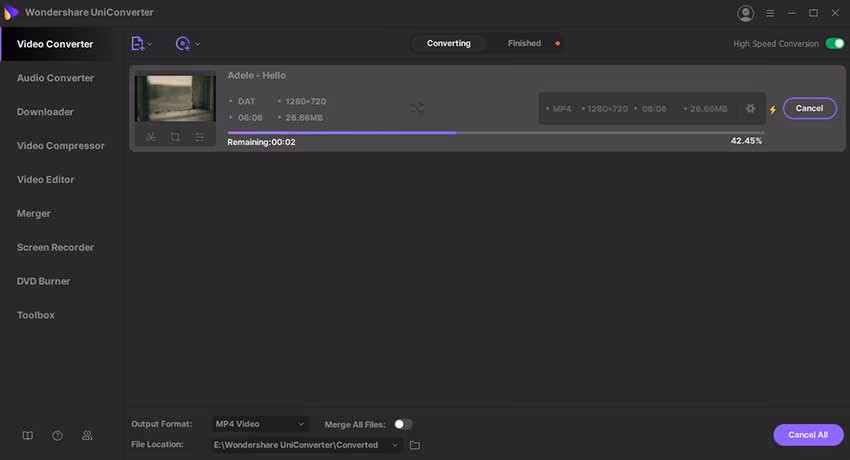Open the user guide book icon
850x460 pixels.
[28, 436]
